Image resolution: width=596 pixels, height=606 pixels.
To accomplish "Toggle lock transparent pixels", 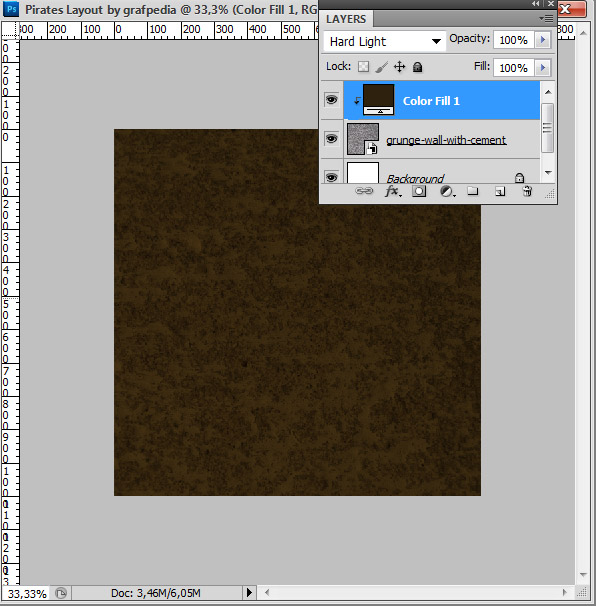I will pos(363,67).
